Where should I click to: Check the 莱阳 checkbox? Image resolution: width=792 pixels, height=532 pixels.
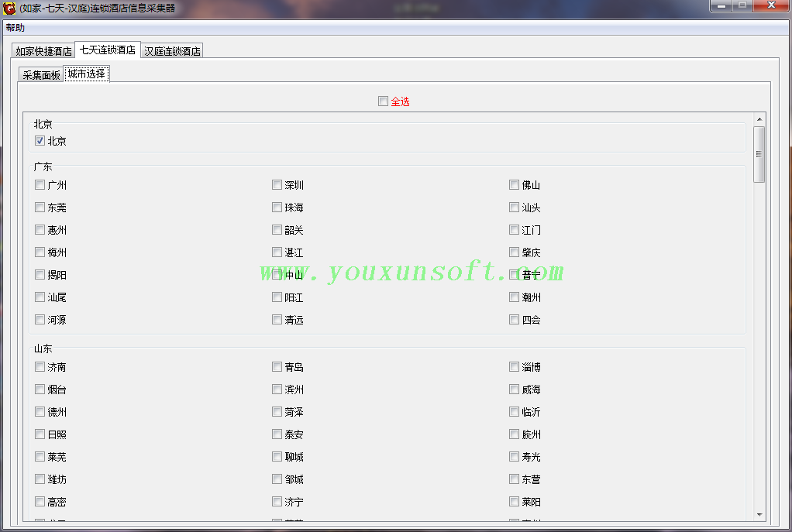point(515,502)
